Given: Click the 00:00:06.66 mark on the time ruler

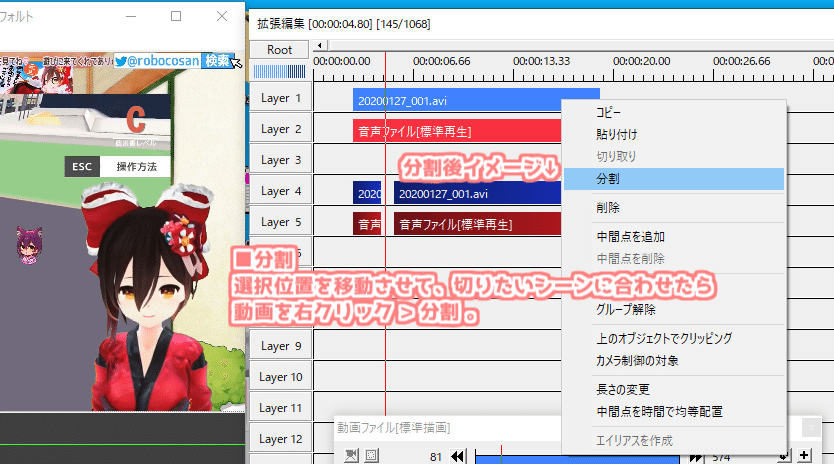Looking at the screenshot, I should (441, 61).
